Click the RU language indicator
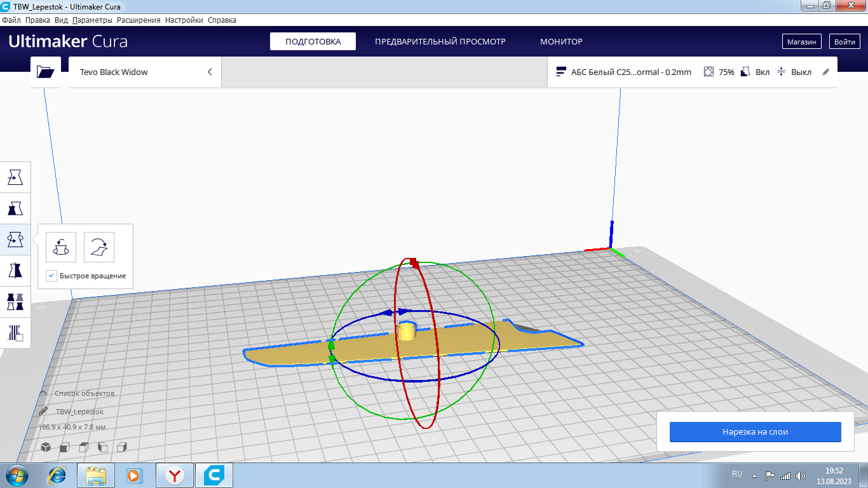The height and width of the screenshot is (488, 868). (737, 474)
